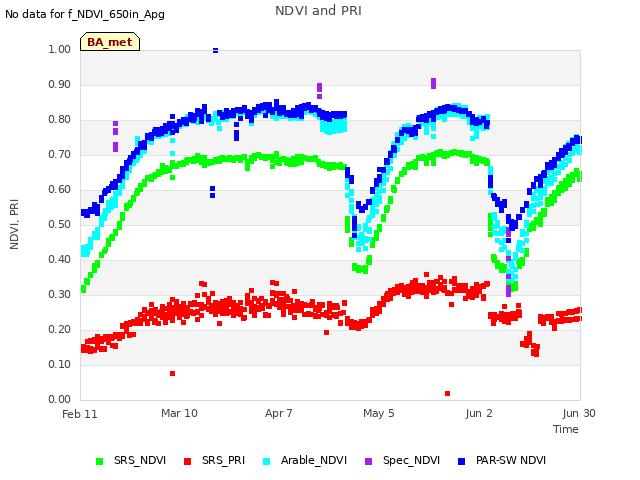Click the 0.60 y-axis tick label

click(60, 189)
